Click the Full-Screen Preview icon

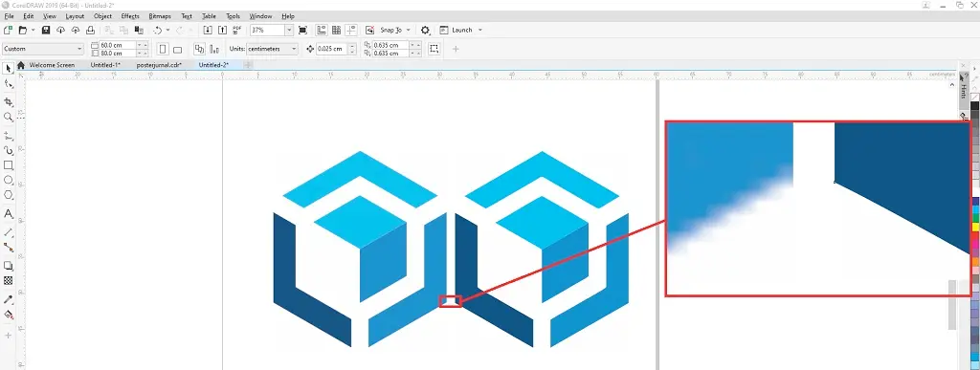pyautogui.click(x=303, y=30)
